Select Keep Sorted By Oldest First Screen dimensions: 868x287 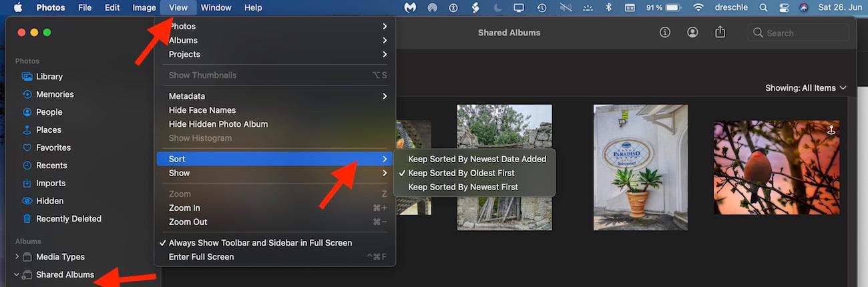coord(474,173)
